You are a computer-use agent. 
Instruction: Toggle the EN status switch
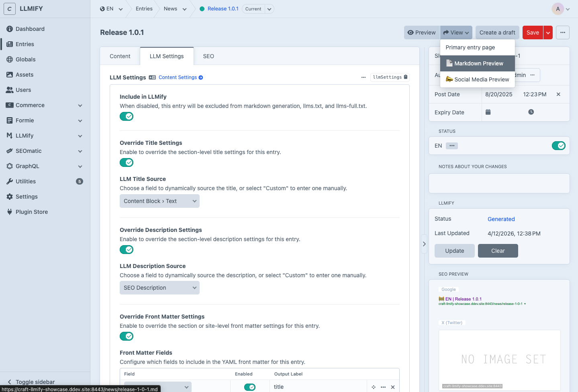pyautogui.click(x=559, y=146)
